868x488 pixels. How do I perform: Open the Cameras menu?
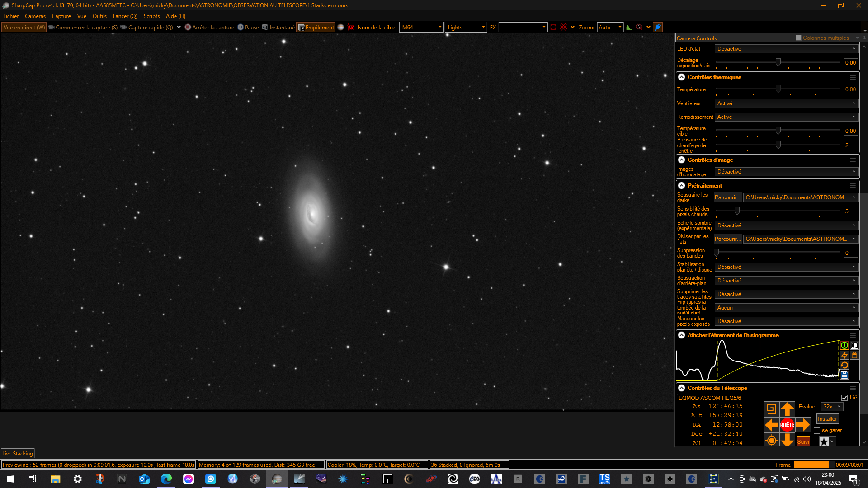click(x=35, y=16)
